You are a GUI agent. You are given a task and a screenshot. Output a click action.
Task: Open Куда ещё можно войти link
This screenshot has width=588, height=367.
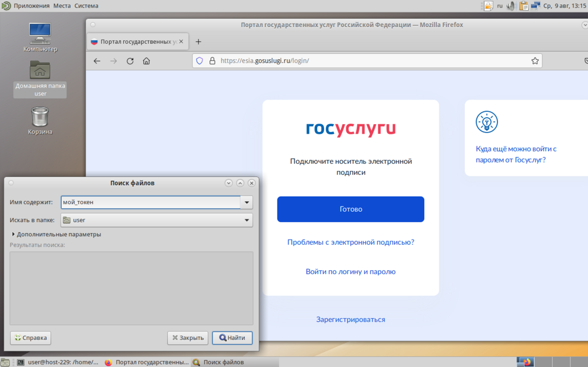(x=516, y=154)
